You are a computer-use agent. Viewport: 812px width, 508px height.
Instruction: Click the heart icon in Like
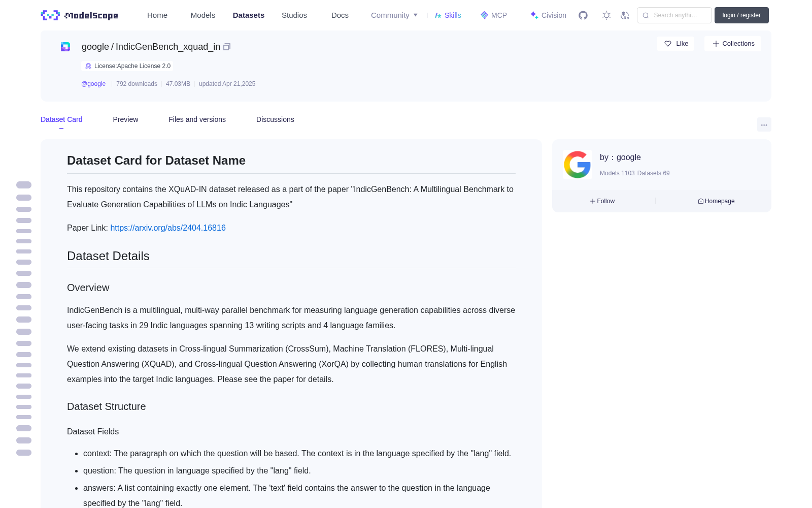point(668,44)
